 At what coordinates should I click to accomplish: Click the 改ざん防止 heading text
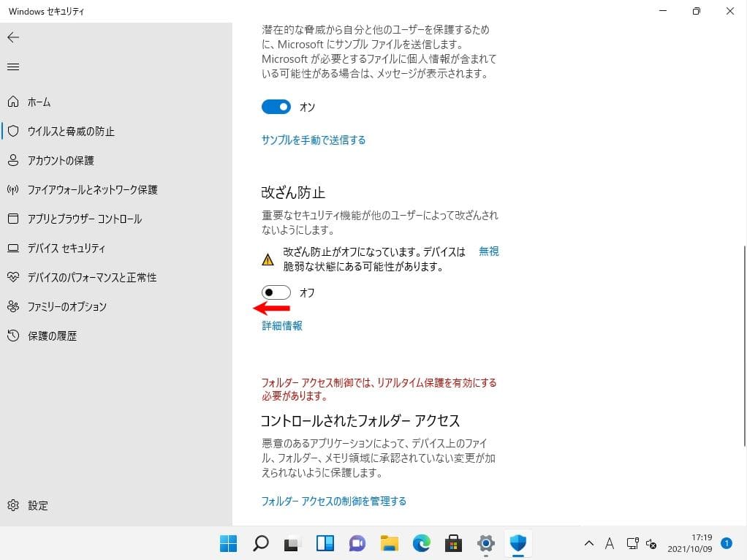tap(293, 192)
